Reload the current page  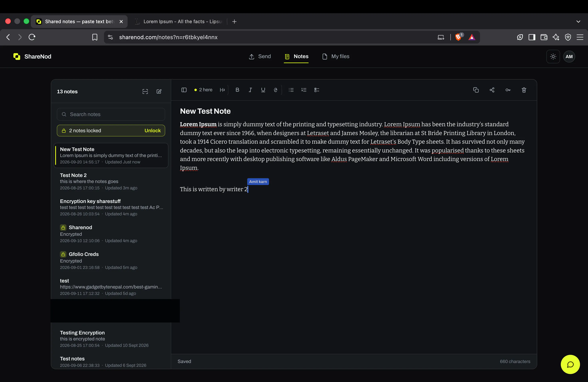click(32, 37)
